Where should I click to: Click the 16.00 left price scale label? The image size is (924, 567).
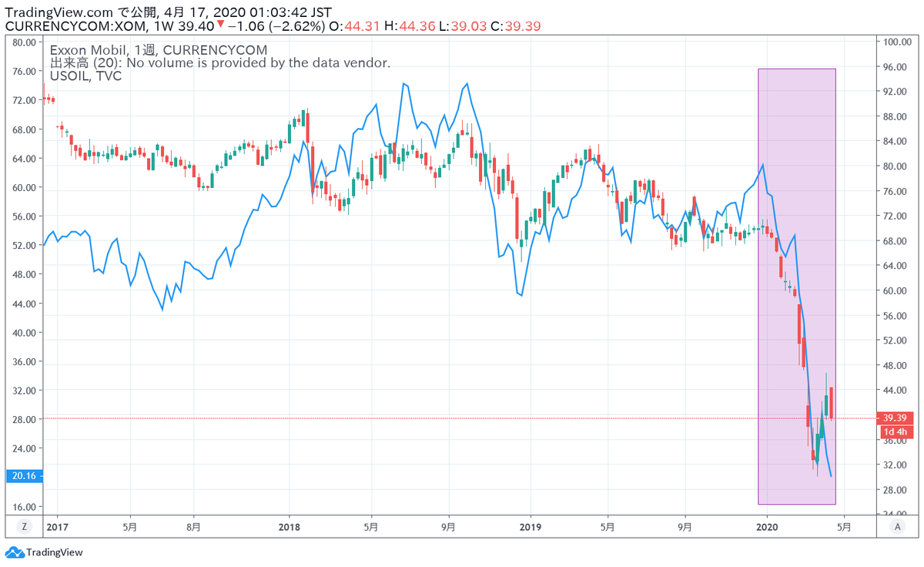point(26,507)
